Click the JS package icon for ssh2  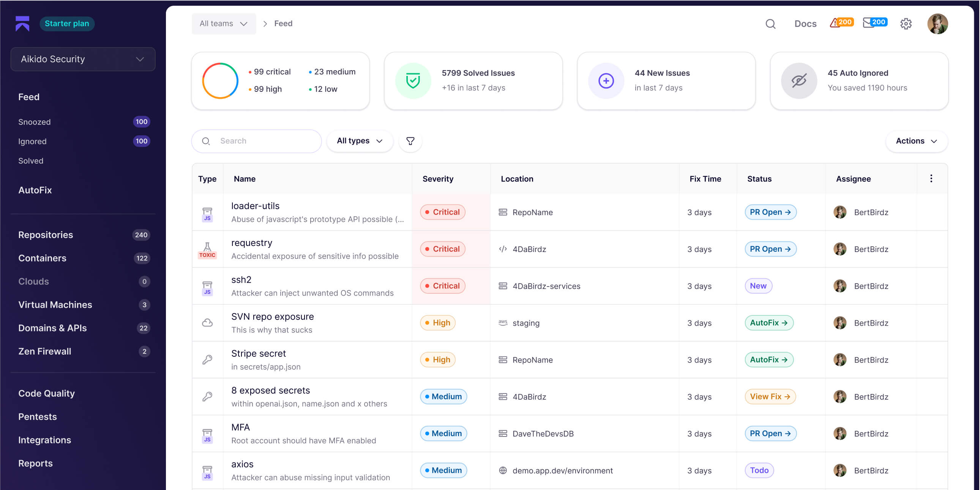[207, 288]
